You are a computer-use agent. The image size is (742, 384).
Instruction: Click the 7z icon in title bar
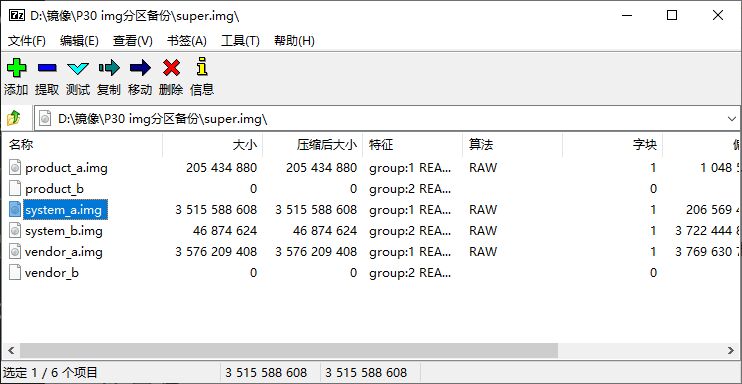[17, 15]
